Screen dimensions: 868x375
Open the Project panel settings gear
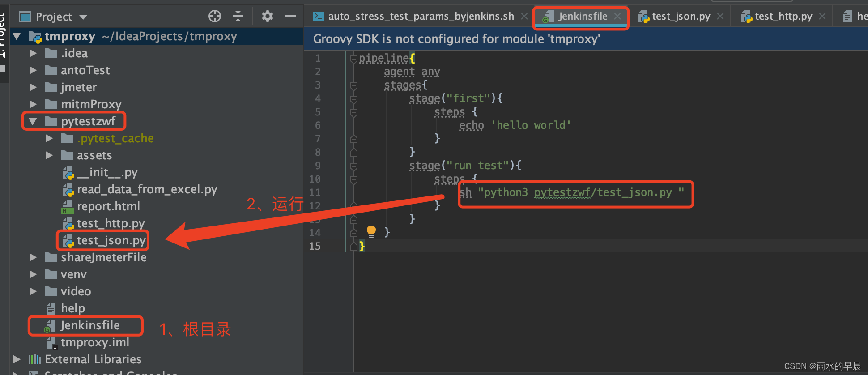pos(268,17)
